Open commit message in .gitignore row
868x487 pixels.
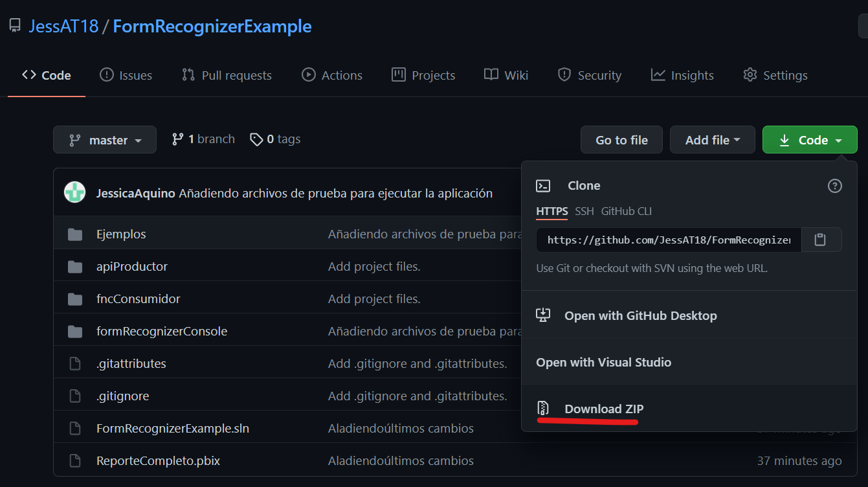(x=417, y=396)
